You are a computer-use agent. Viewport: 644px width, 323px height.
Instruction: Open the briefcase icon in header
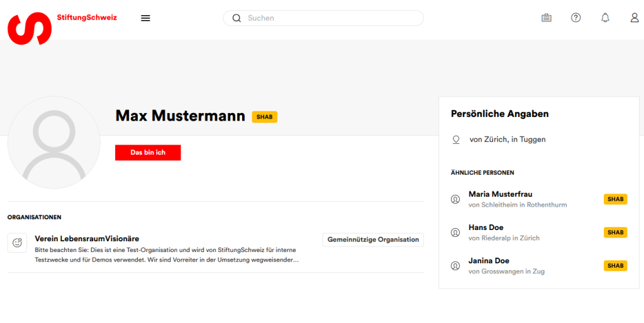point(546,18)
